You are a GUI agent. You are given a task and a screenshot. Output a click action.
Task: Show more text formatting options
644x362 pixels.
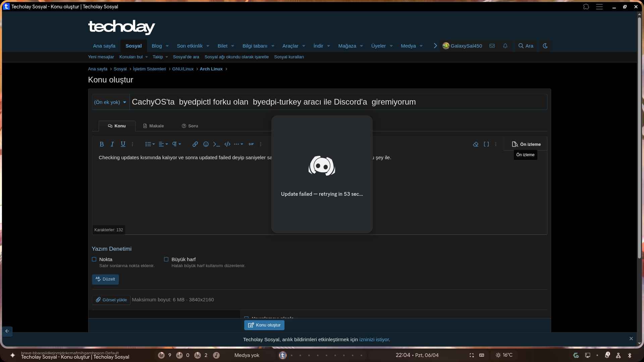(x=132, y=144)
